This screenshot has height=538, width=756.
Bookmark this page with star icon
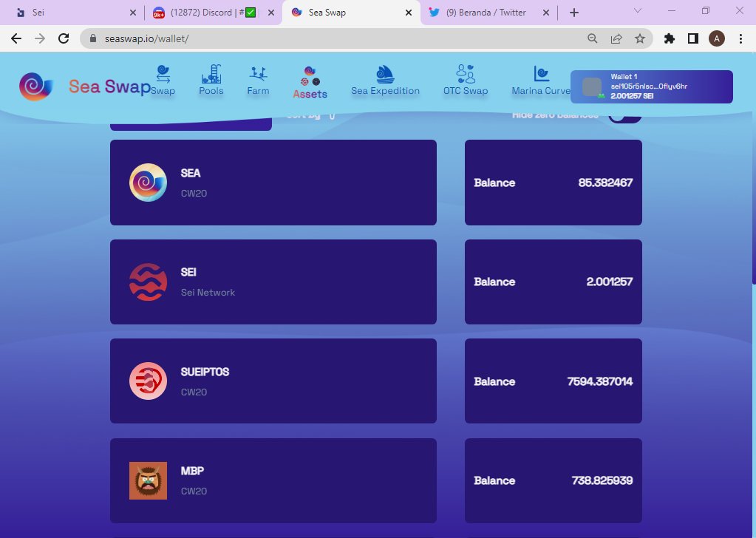(x=640, y=38)
